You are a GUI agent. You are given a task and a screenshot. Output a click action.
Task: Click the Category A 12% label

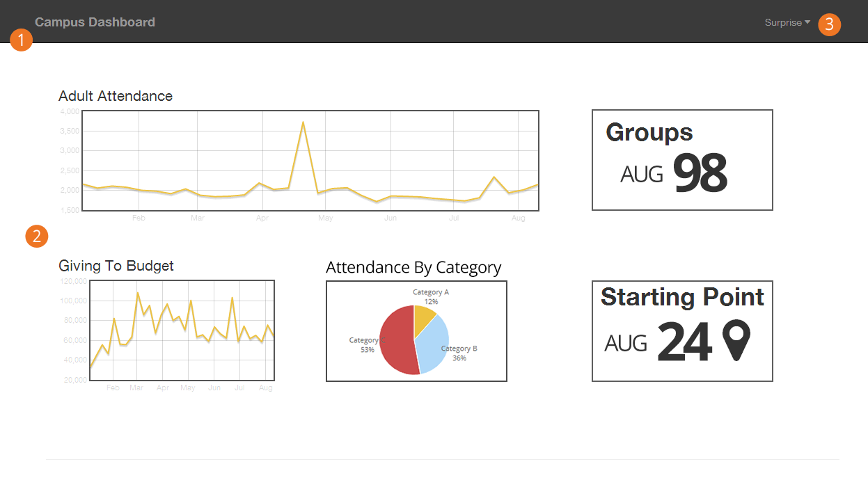coord(431,297)
